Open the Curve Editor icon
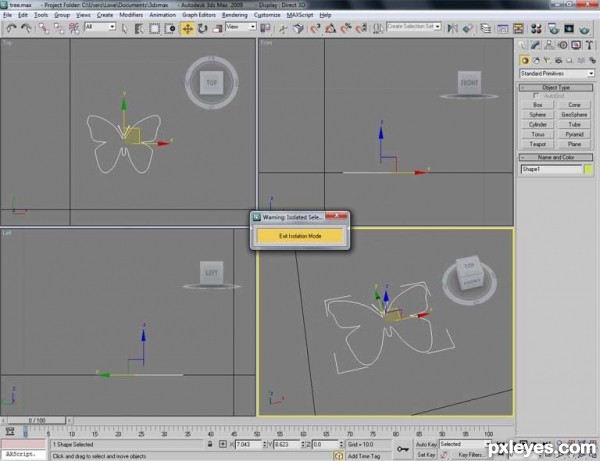This screenshot has height=461, width=600. click(x=503, y=28)
